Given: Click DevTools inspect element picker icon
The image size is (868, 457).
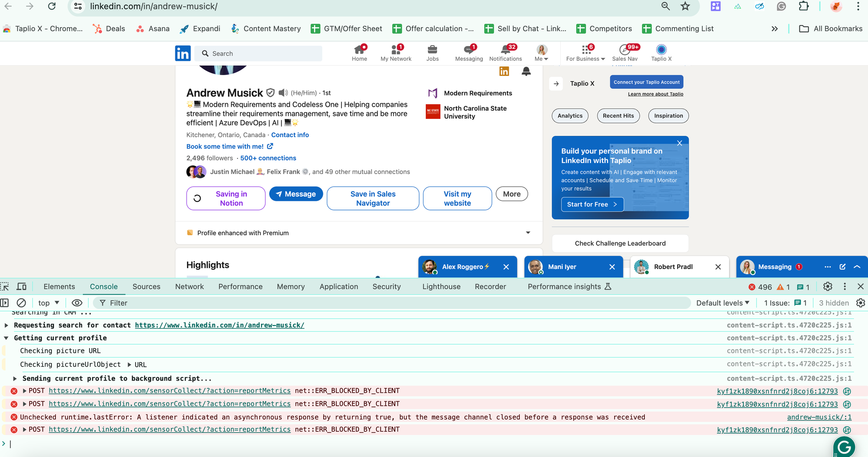Looking at the screenshot, I should (x=5, y=286).
